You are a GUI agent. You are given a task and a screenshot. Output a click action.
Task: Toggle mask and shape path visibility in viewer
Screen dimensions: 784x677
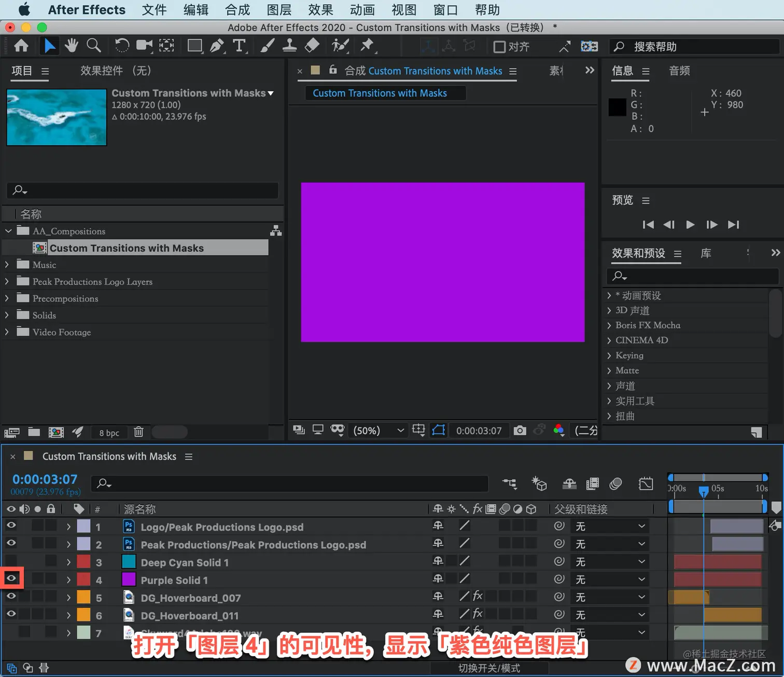click(439, 430)
